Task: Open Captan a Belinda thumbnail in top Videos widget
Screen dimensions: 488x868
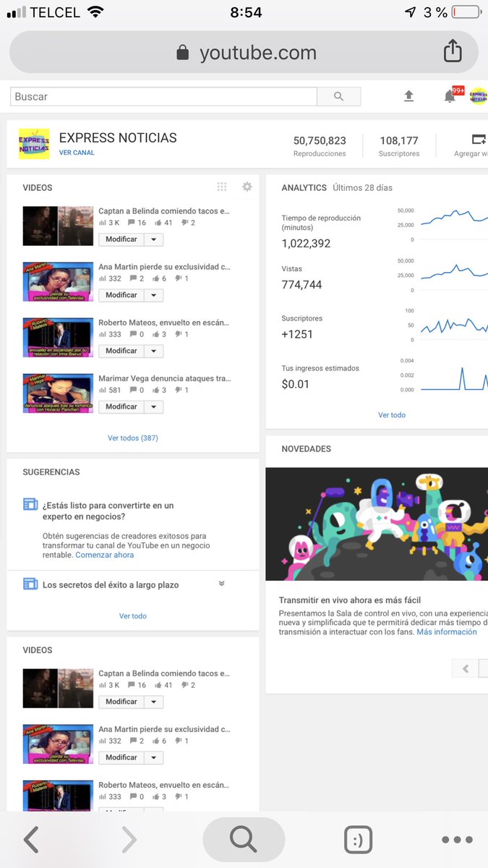Action: point(58,226)
